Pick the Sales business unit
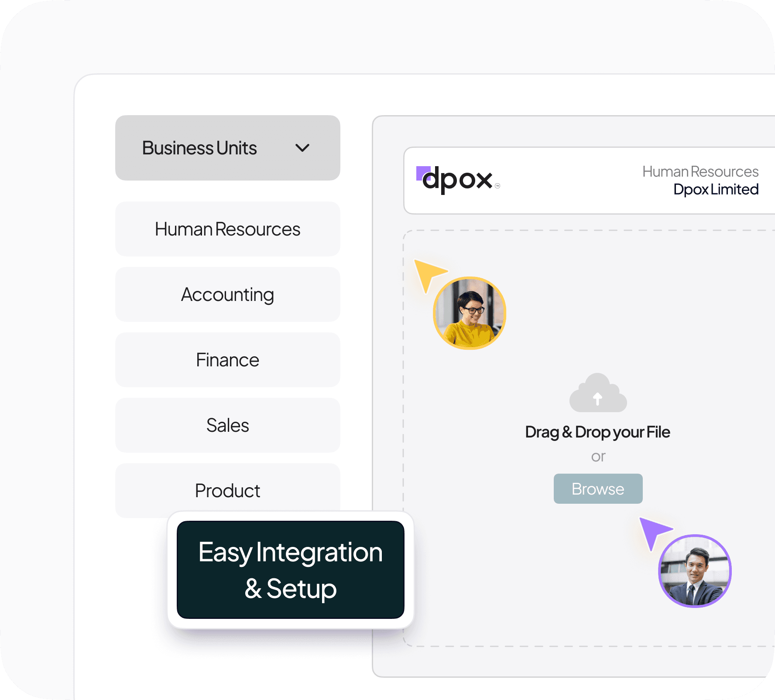This screenshot has height=700, width=775. click(227, 425)
